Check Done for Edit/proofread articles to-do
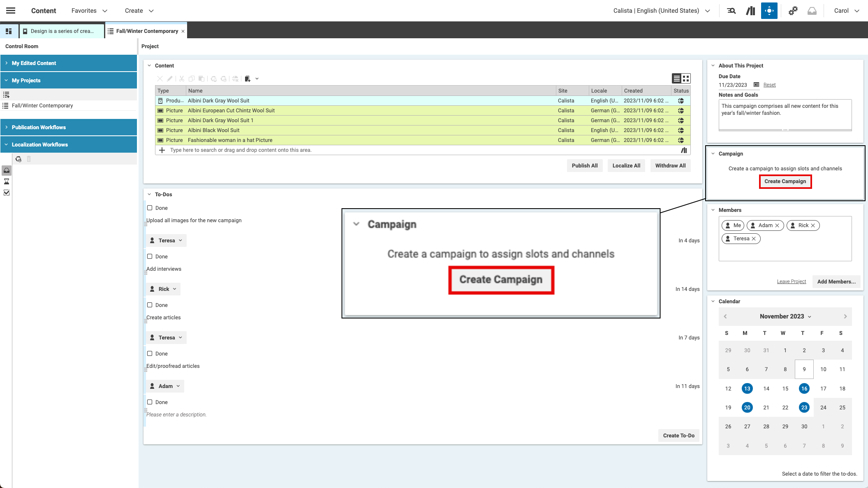Image resolution: width=868 pixels, height=488 pixels. point(150,353)
